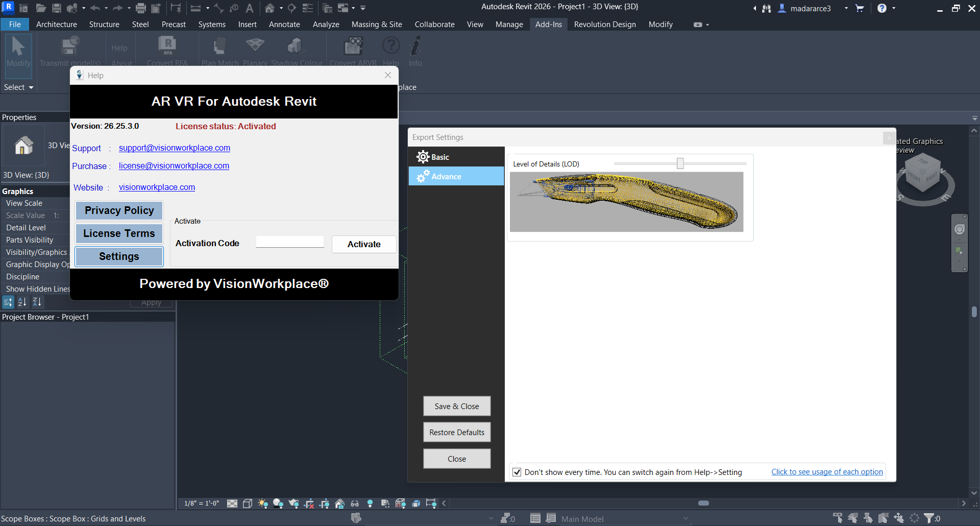Click 'Click to see usage of each option' link
Image resolution: width=980 pixels, height=526 pixels.
tap(827, 472)
